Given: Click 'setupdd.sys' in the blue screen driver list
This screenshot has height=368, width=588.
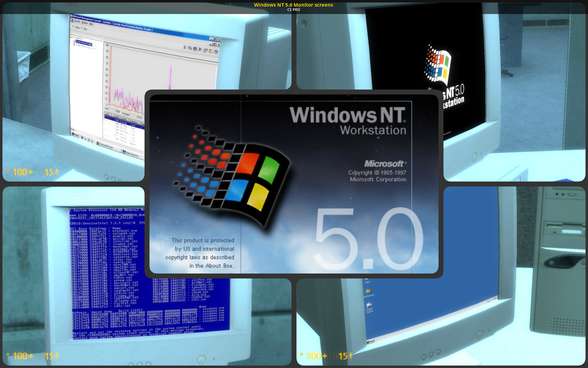Looking at the screenshot, I should tap(124, 233).
